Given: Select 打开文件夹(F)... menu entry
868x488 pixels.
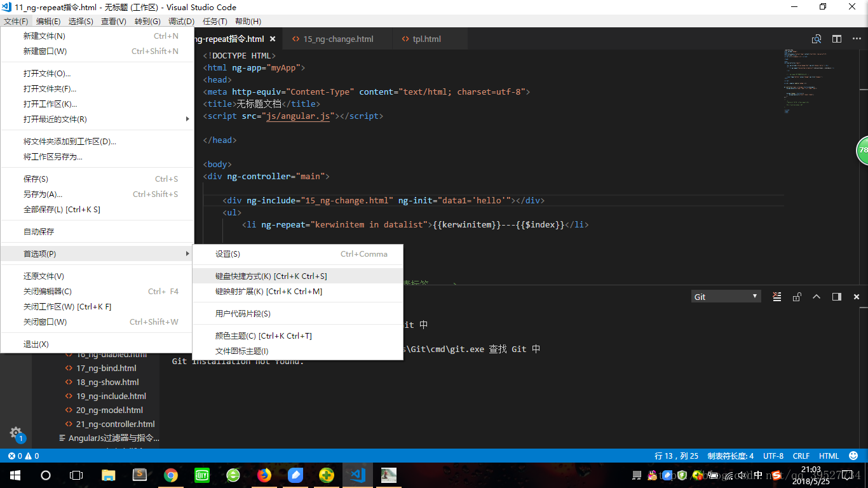Looking at the screenshot, I should [97, 89].
